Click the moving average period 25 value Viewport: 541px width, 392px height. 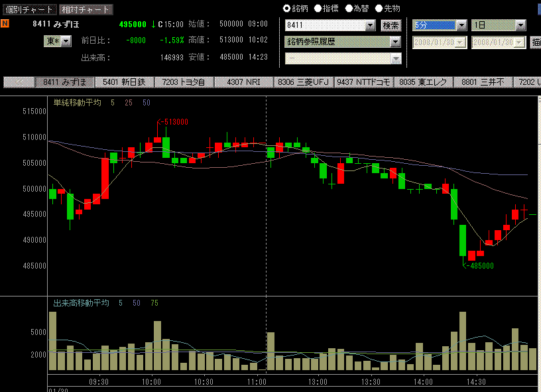point(129,103)
